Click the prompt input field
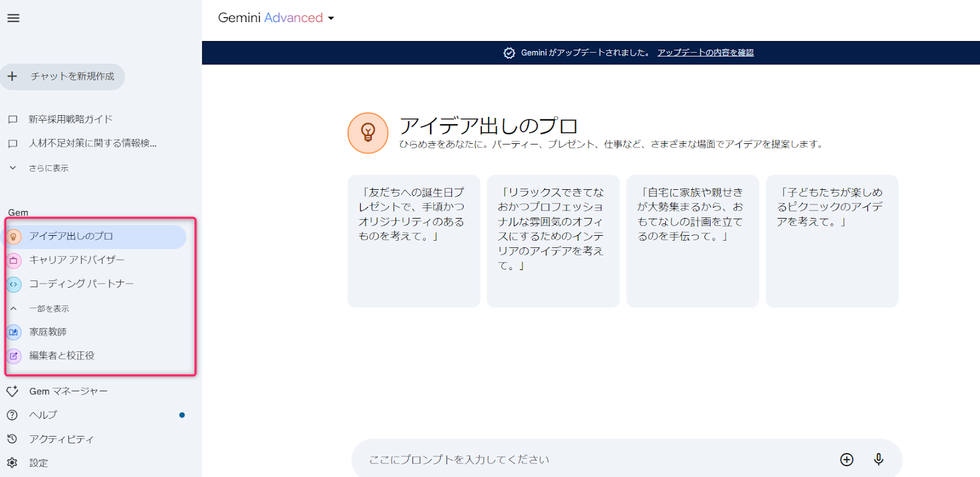Screen dimensions: 980x477 point(588,459)
